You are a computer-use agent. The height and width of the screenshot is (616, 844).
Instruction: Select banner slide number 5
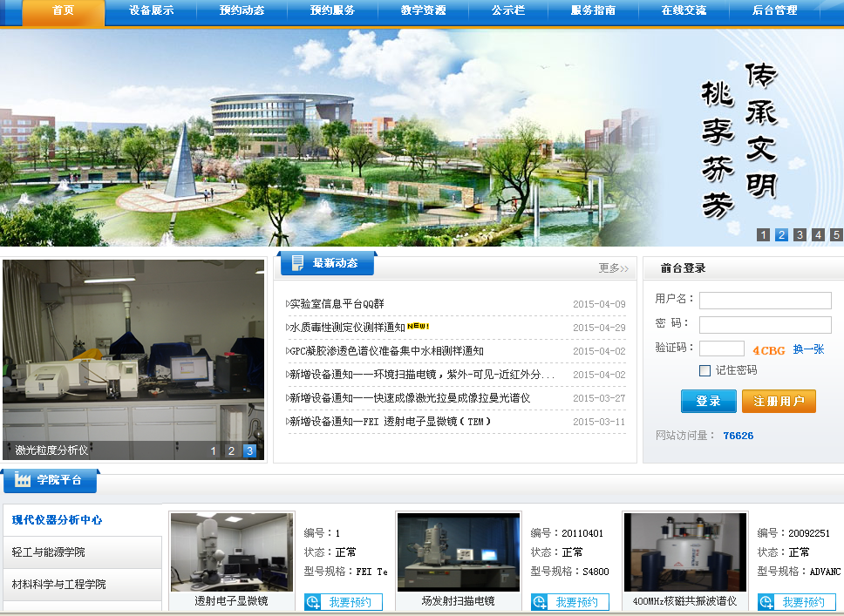(x=836, y=234)
